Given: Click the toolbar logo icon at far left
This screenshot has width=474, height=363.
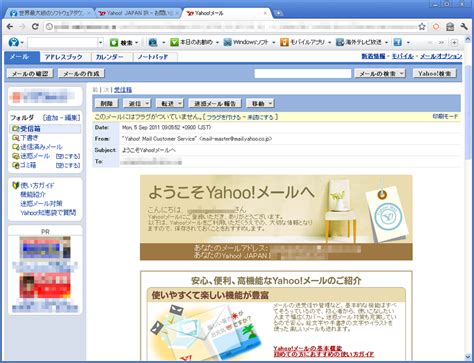Looking at the screenshot, I should 13,42.
